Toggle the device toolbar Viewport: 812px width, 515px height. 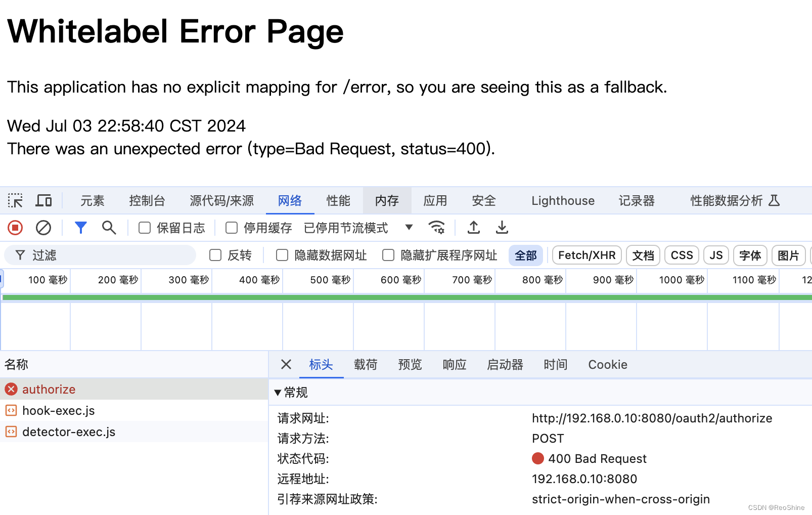pyautogui.click(x=43, y=200)
